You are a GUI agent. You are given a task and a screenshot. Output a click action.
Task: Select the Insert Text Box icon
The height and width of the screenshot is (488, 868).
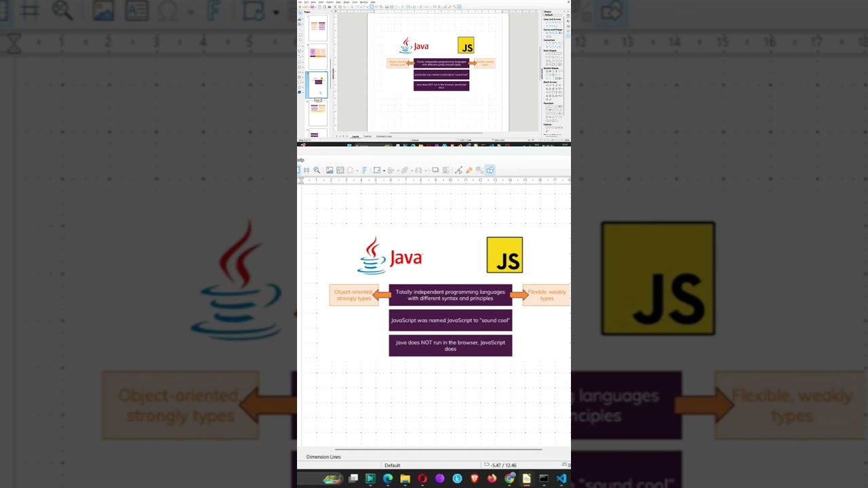(x=340, y=170)
